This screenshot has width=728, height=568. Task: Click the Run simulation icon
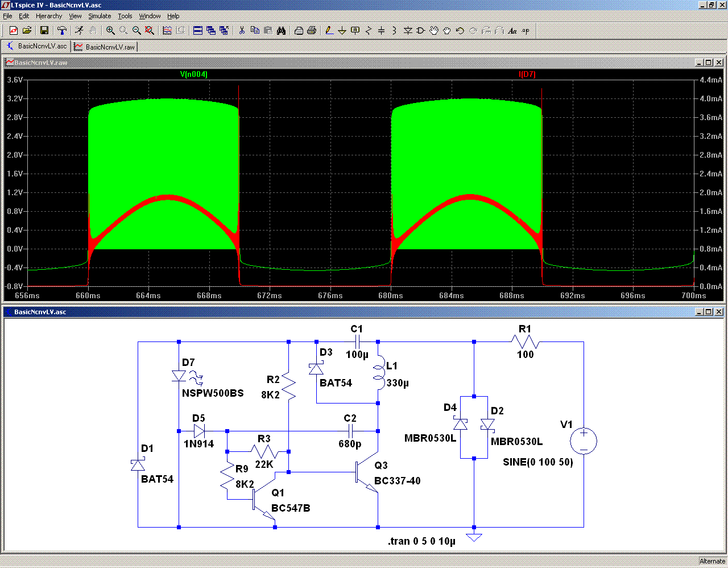[x=79, y=30]
